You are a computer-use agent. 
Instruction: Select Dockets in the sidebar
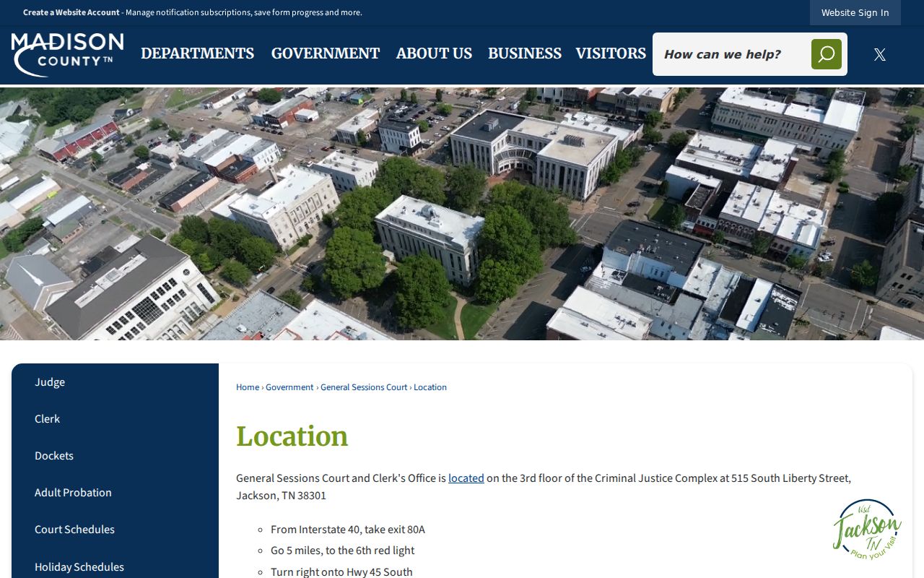point(115,456)
